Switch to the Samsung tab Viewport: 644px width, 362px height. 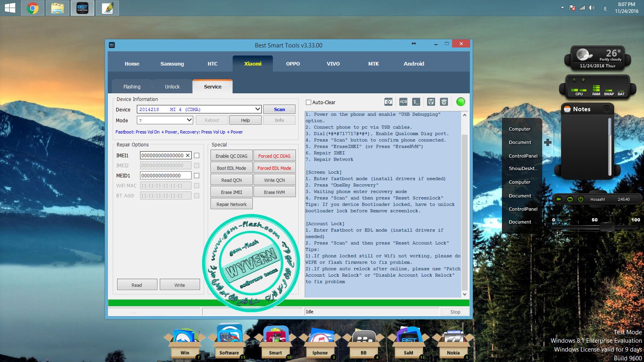click(172, 64)
